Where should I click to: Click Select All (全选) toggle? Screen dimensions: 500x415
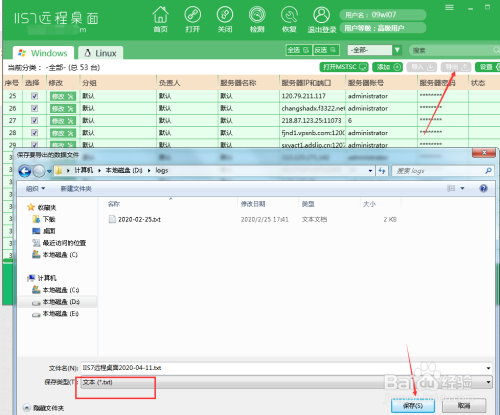[299, 50]
